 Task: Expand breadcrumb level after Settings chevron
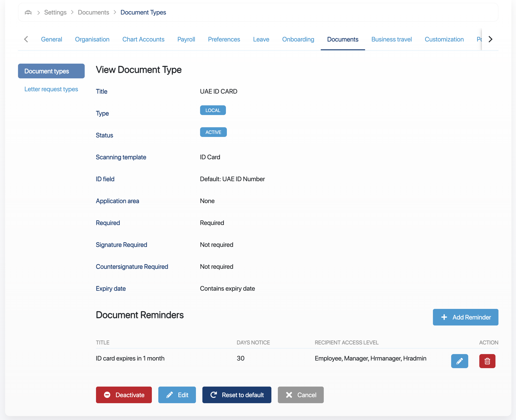click(x=72, y=12)
